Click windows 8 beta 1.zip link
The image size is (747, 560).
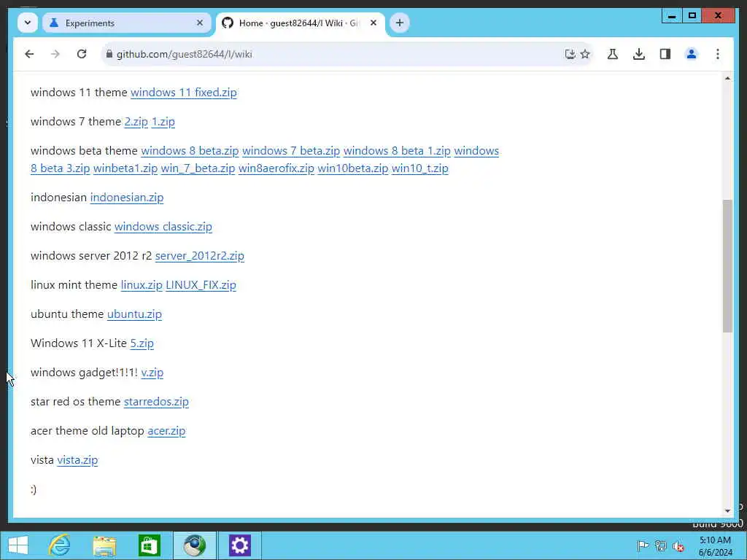coord(397,151)
